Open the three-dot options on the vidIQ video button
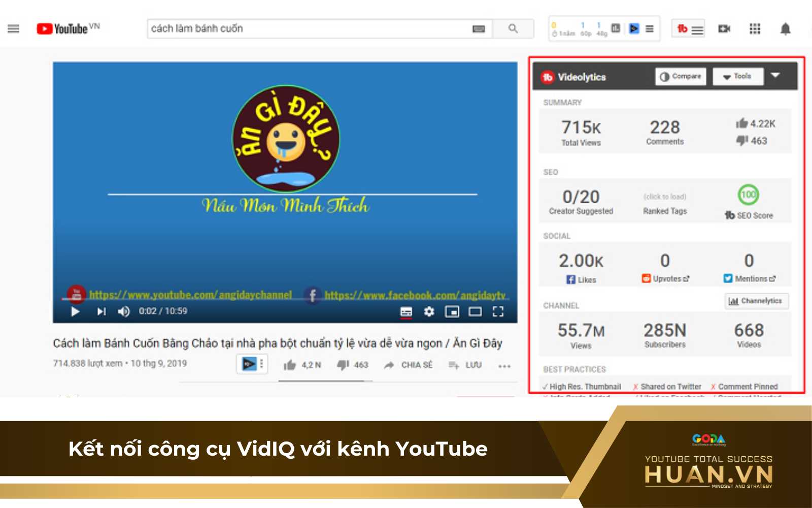The width and height of the screenshot is (812, 508). pos(262,364)
